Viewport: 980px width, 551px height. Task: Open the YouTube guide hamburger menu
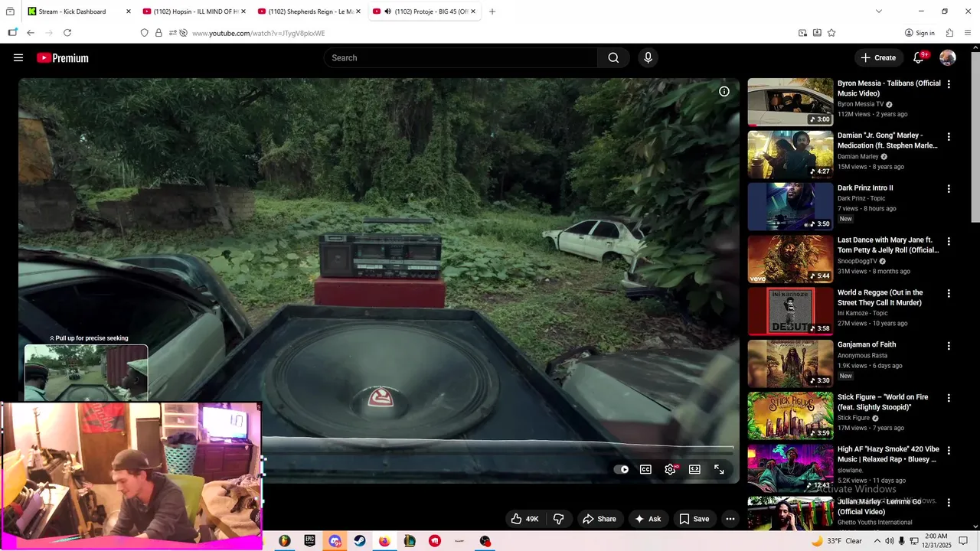tap(18, 57)
